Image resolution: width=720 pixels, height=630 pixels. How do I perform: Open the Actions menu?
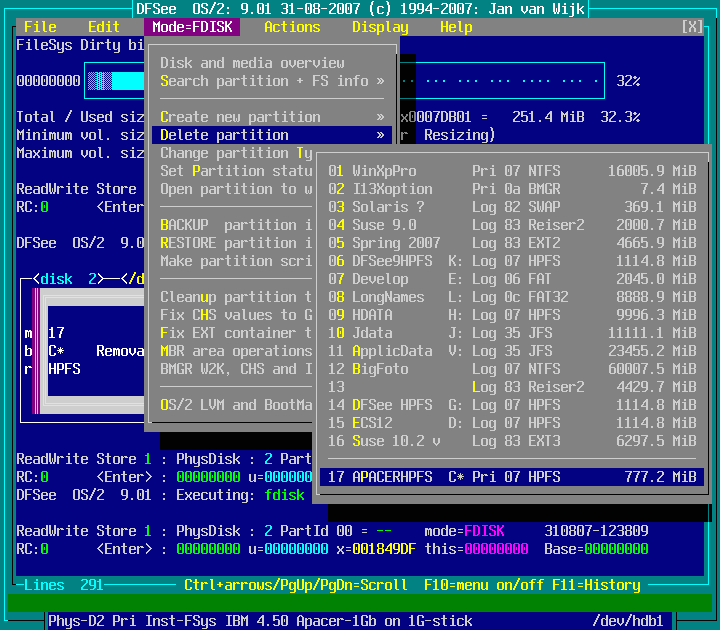pyautogui.click(x=292, y=27)
